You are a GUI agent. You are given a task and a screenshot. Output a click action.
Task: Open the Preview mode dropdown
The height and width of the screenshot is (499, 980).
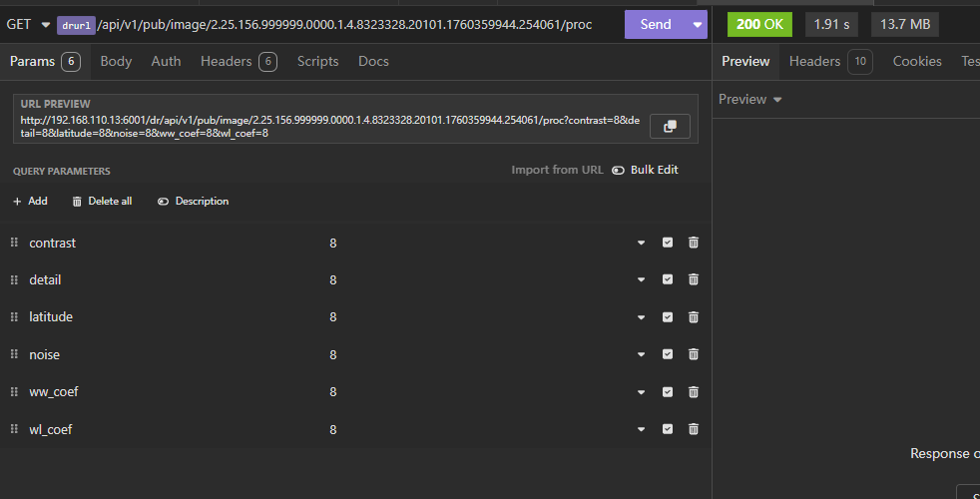(749, 99)
